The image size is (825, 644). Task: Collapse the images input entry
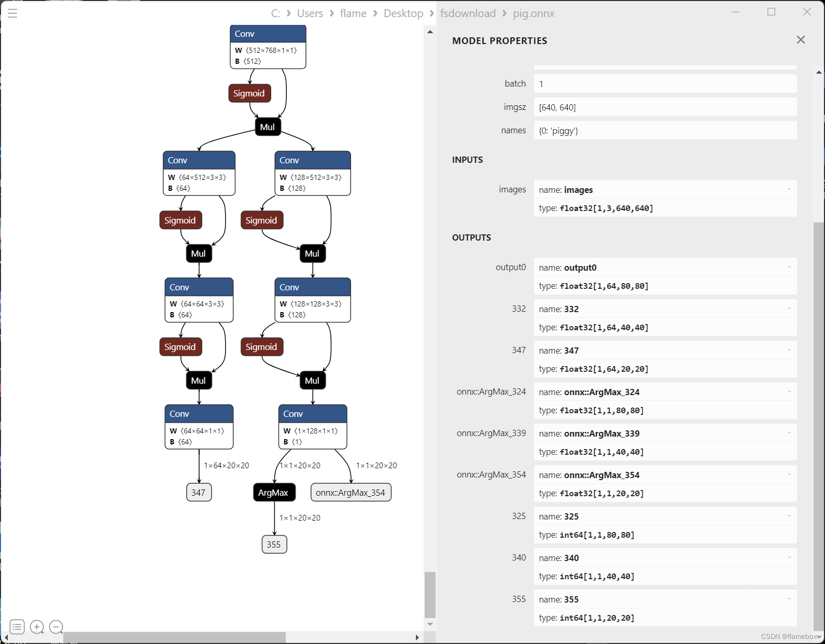click(x=789, y=189)
